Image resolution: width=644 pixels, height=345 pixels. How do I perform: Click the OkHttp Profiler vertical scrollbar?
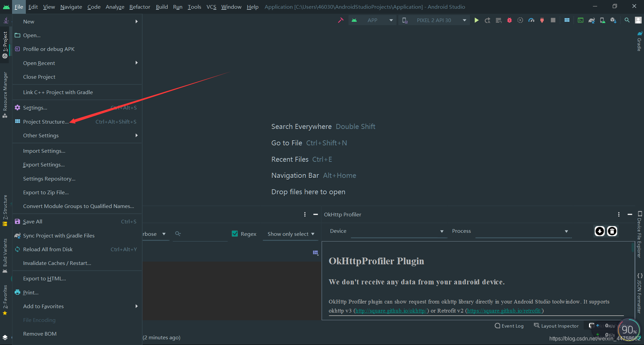[x=633, y=248]
